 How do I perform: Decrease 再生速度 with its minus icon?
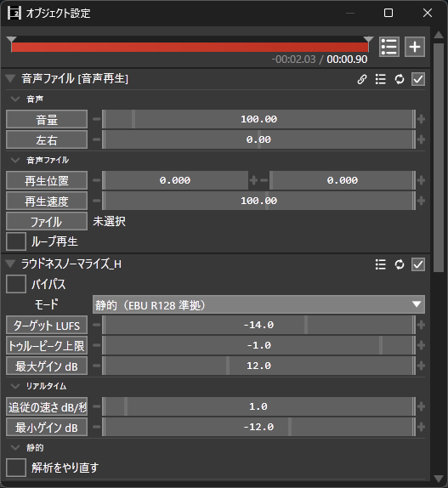[97, 201]
